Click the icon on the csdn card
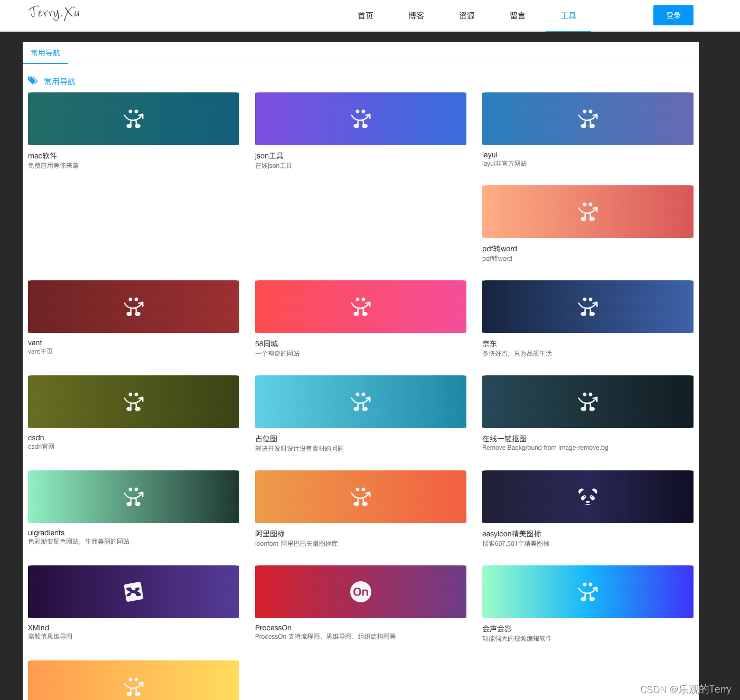Viewport: 740px width, 700px height. pos(134,402)
